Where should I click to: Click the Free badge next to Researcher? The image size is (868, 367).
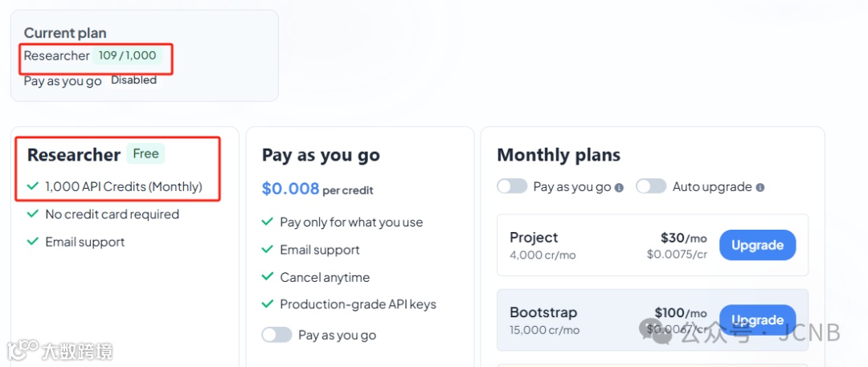[x=145, y=153]
